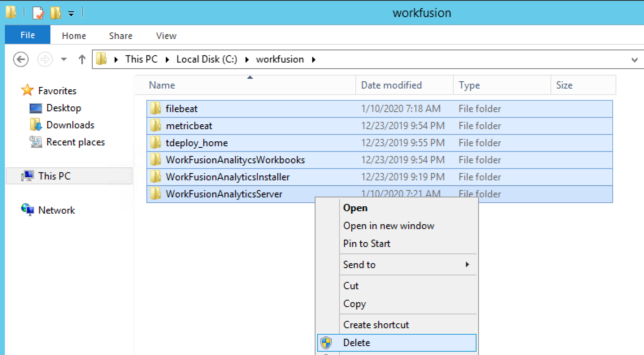
Task: Click the Favorites star icon
Action: click(x=27, y=90)
